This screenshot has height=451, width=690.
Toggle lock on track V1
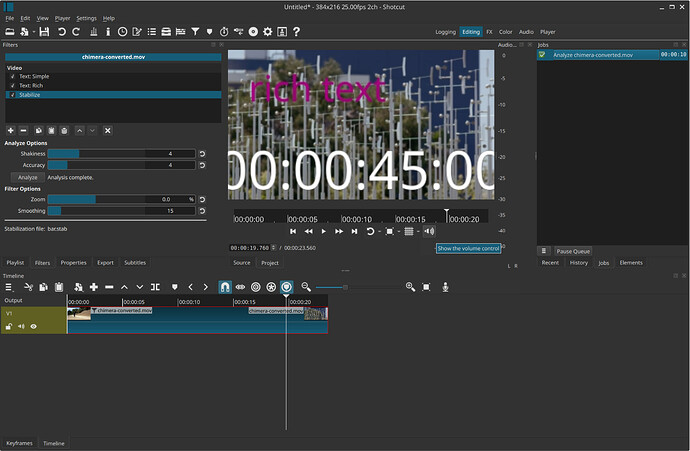coord(9,326)
